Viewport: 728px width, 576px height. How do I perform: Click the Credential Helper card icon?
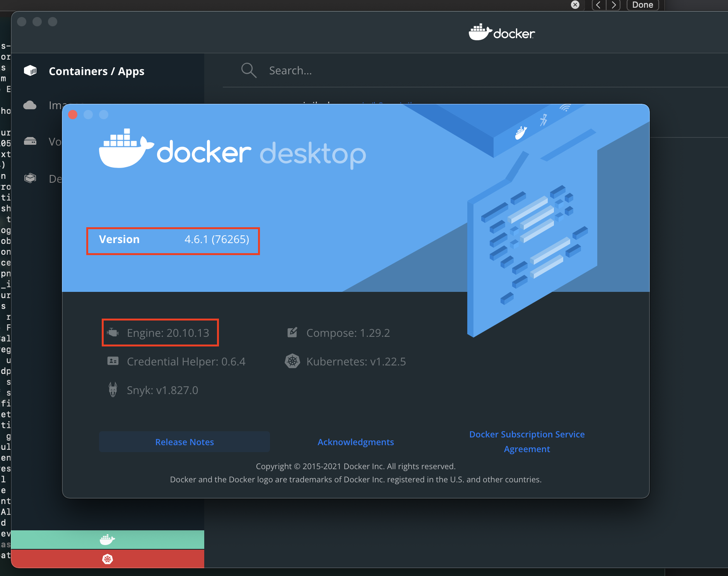pos(113,361)
